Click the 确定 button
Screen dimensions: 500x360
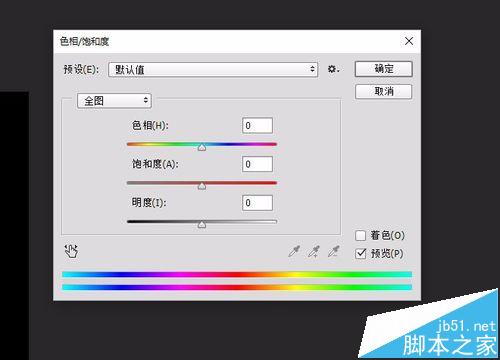(384, 69)
